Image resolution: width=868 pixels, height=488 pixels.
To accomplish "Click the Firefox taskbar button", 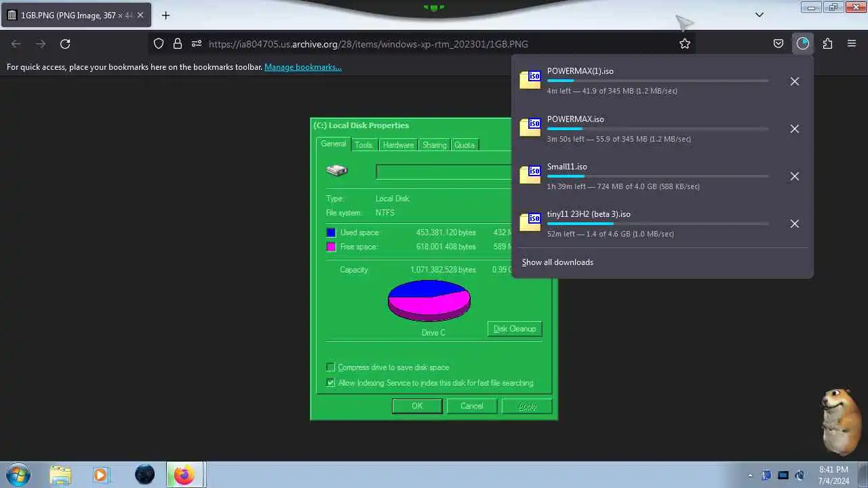I will [184, 474].
